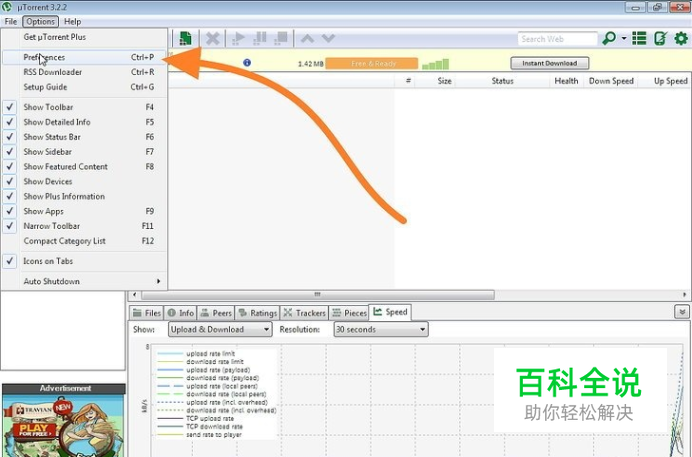Toggle Show Detailed Info

click(84, 122)
